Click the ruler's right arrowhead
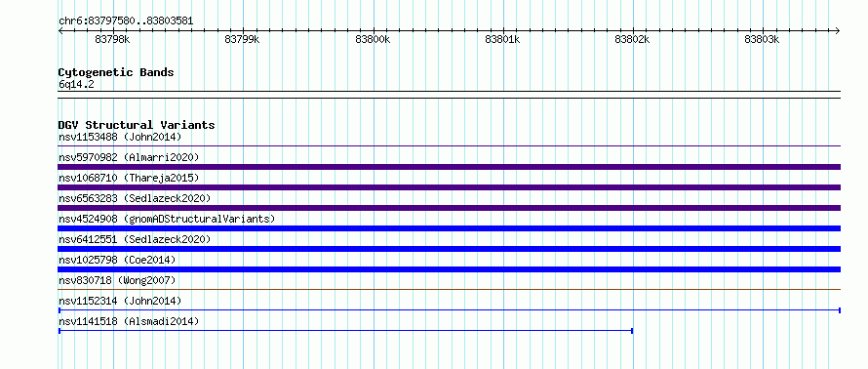 coord(838,31)
